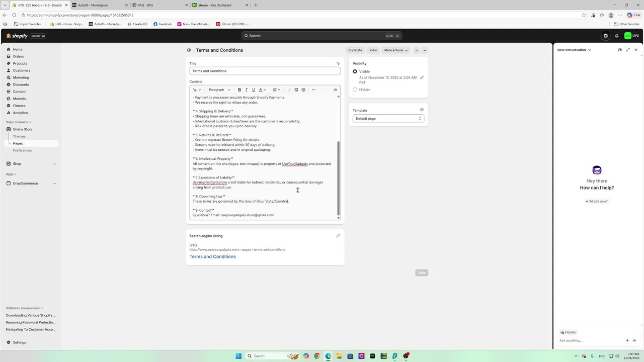The image size is (644, 362).
Task: Insert a video into the content
Action: click(x=303, y=90)
